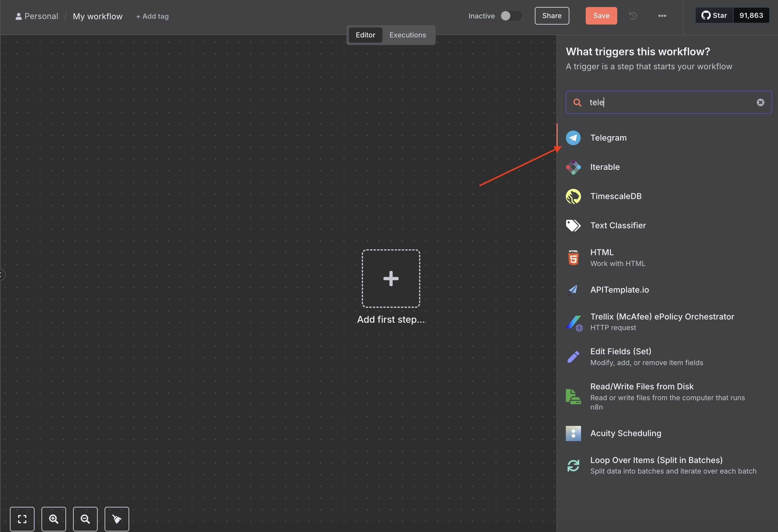Click the Edit Fields pencil icon
The image size is (778, 532).
[573, 357]
